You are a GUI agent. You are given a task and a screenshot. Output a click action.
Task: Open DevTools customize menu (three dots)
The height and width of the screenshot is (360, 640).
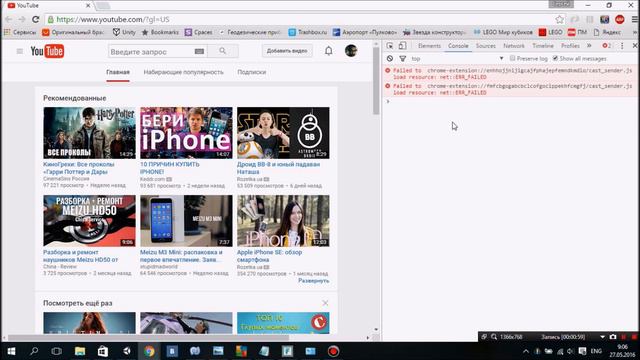click(622, 46)
